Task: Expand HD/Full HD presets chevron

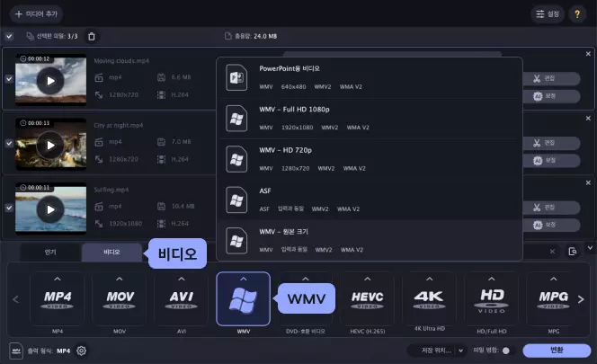Action: (492, 280)
